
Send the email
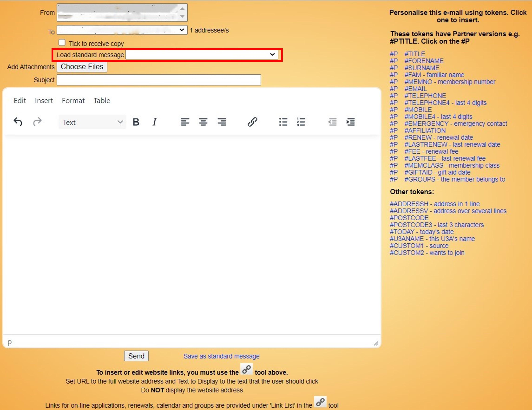136,356
